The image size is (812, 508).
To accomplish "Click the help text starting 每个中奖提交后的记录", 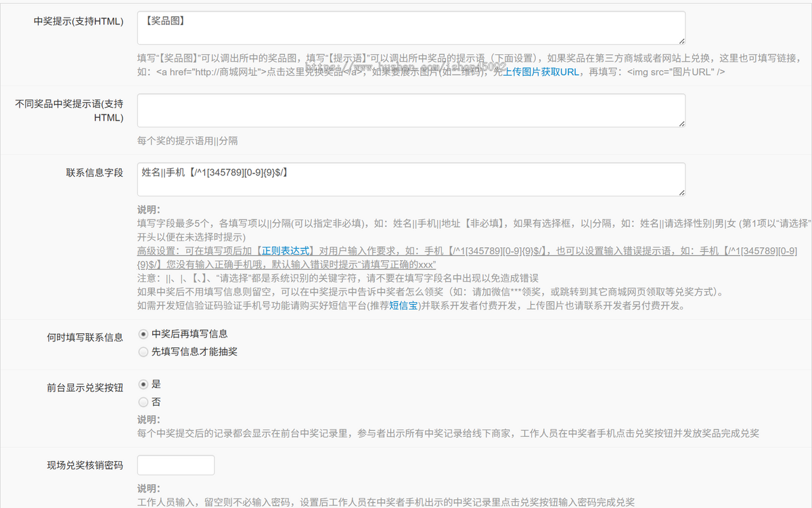I will (x=448, y=433).
